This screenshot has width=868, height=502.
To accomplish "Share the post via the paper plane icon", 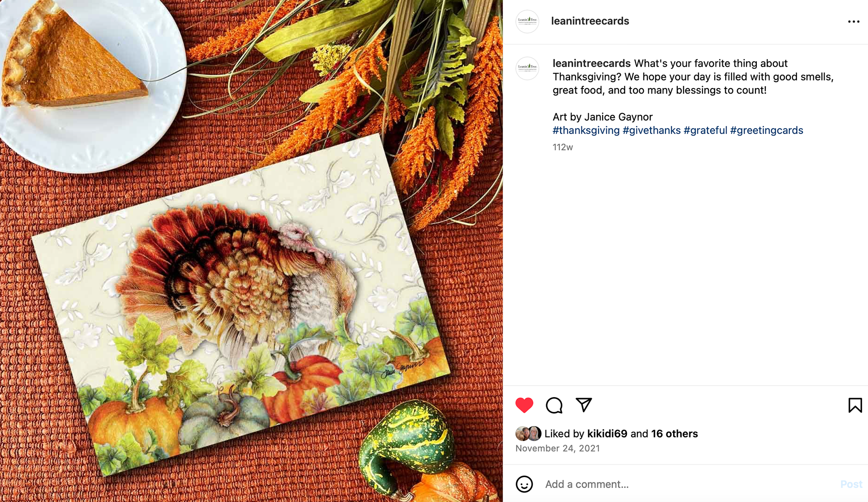I will coord(584,405).
